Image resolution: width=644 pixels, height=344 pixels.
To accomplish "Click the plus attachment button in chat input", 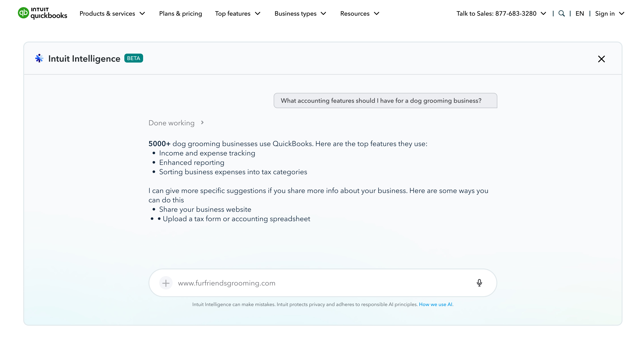I will click(166, 283).
